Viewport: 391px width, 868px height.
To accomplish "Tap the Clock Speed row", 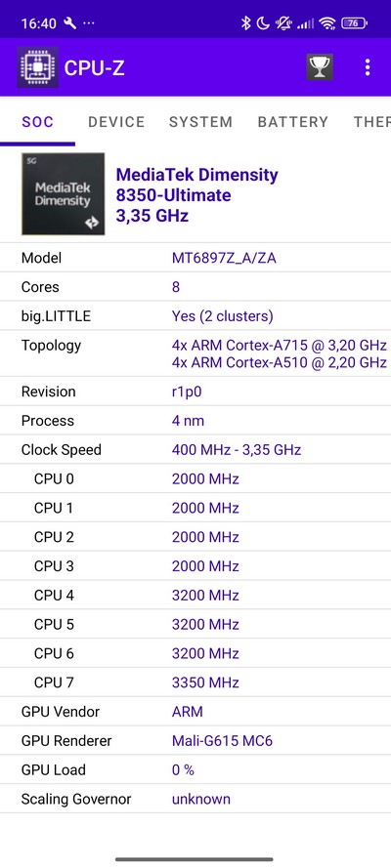I will 195,449.
